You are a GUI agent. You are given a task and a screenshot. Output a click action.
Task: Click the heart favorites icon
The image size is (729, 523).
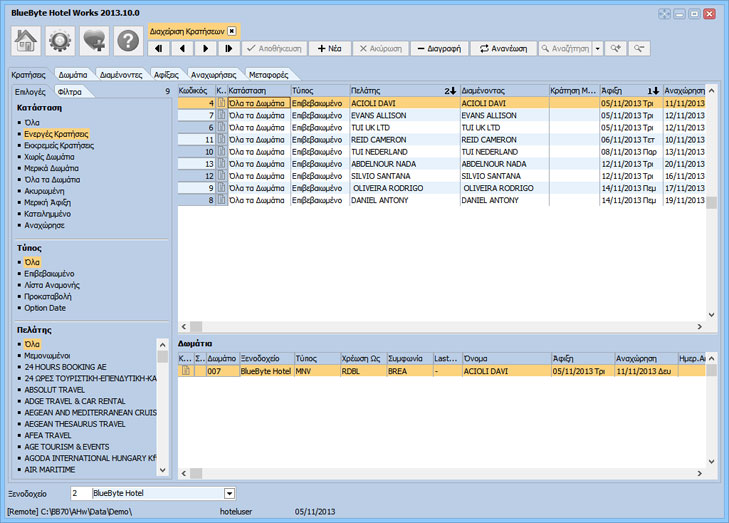[x=95, y=40]
